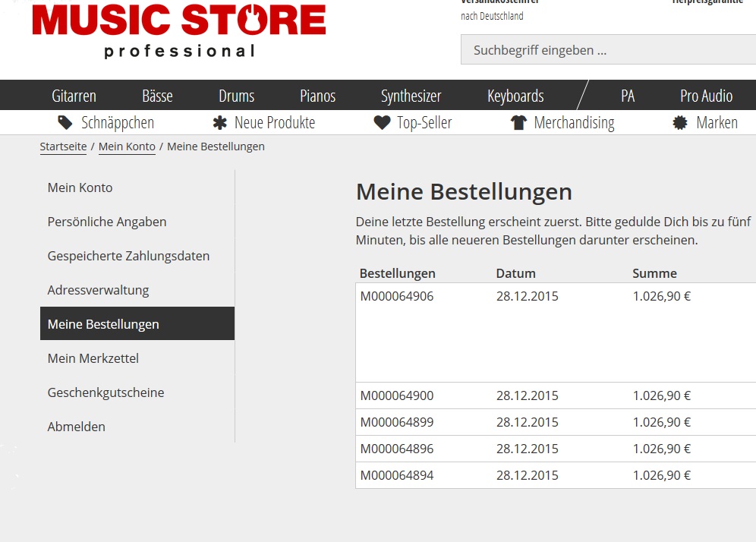756x542 pixels.
Task: Type in the Suchbegriff eingeben search field
Action: pos(607,51)
